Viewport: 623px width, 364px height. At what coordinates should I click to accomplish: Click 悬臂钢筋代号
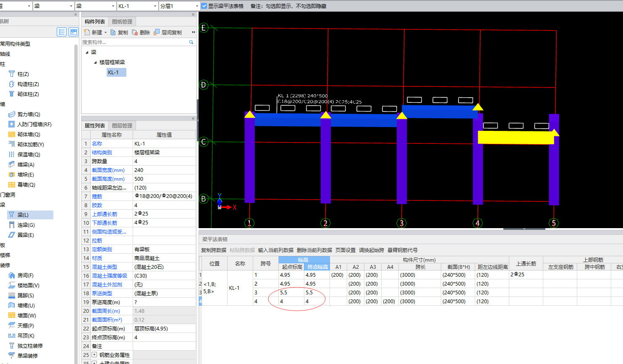[x=403, y=250]
